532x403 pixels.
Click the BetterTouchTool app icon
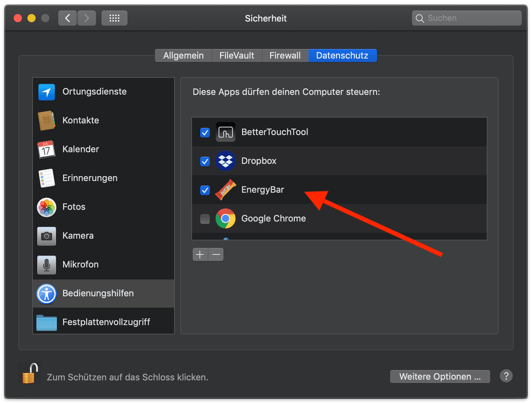[225, 132]
